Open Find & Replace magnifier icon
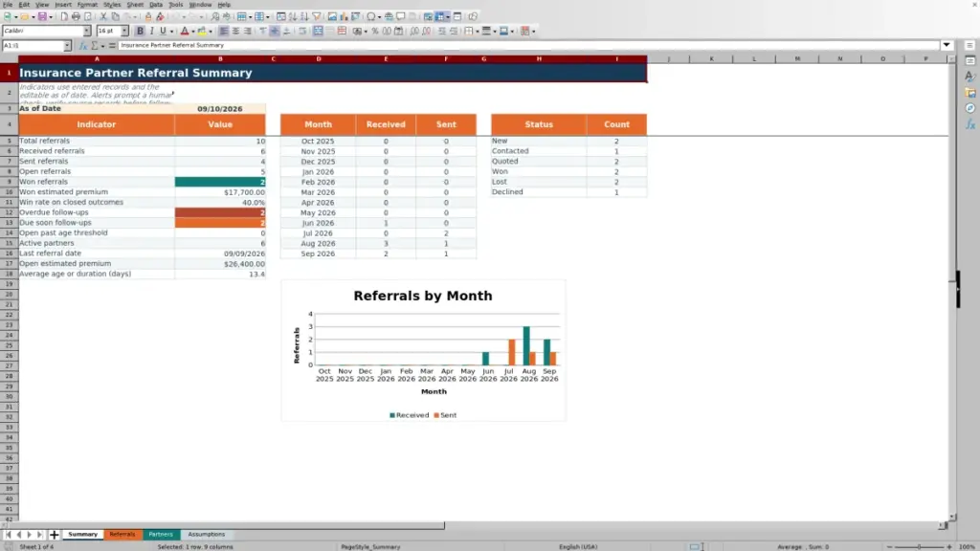This screenshot has height=551, width=980. (215, 17)
